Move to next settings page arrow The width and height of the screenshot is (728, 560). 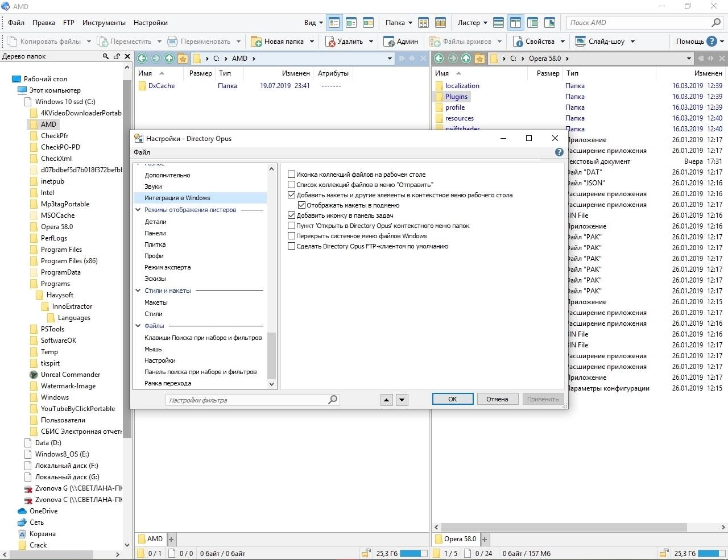(x=402, y=400)
